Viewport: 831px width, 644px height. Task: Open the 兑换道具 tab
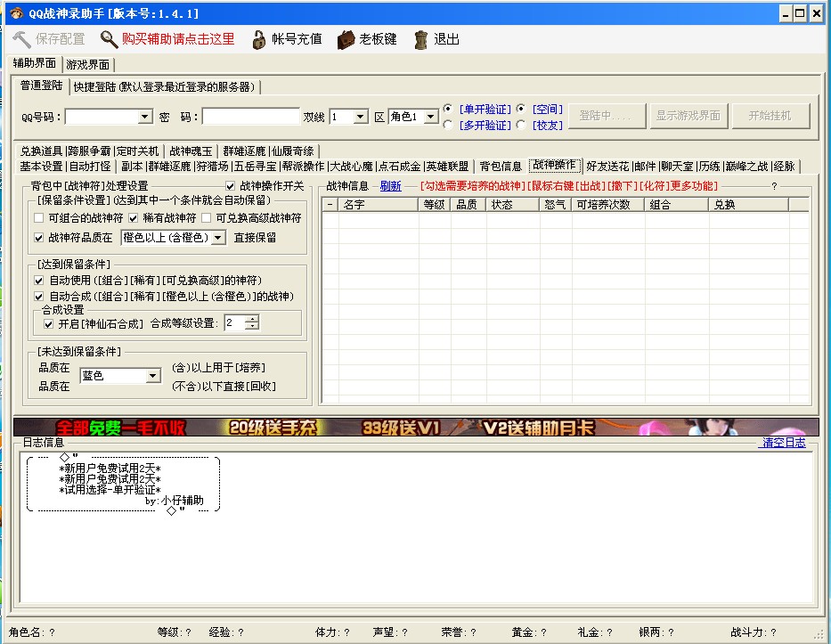[x=41, y=151]
